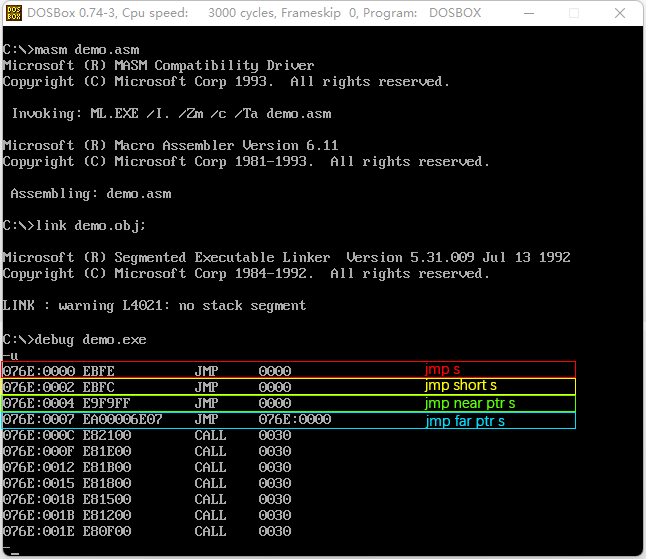Screen dimensions: 646x559
Task: Click machine code EBFC
Action: click(98, 387)
